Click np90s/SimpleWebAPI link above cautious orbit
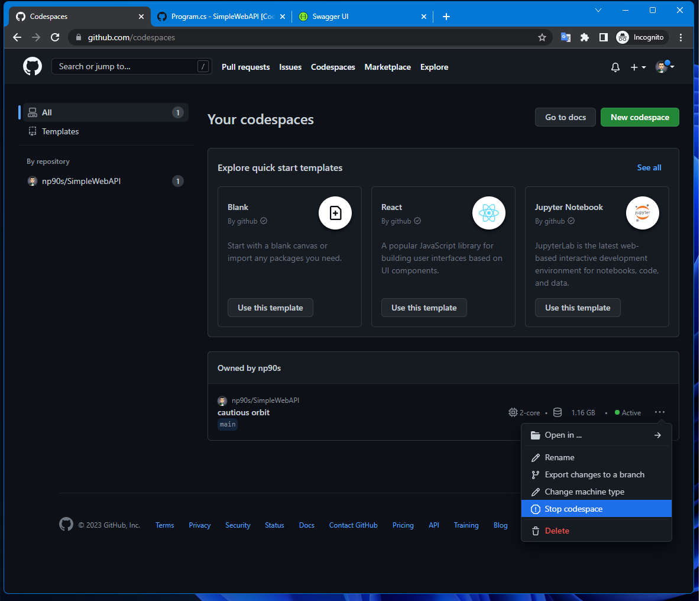 [265, 400]
